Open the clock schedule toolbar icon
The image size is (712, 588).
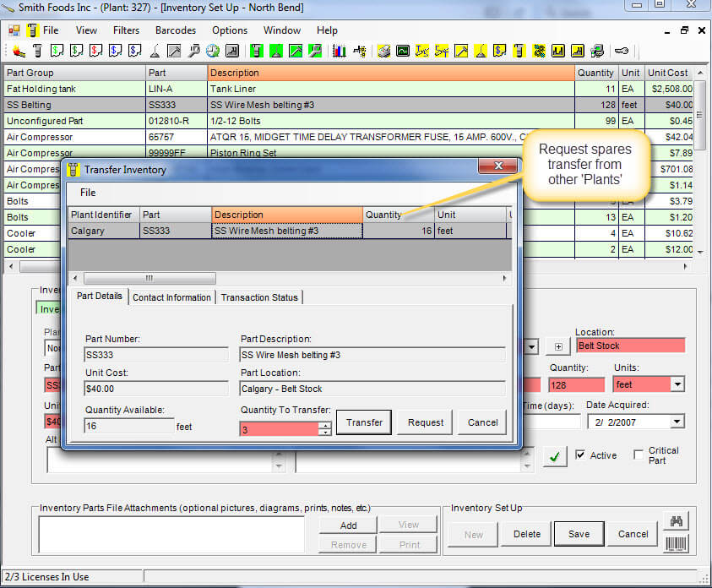213,51
